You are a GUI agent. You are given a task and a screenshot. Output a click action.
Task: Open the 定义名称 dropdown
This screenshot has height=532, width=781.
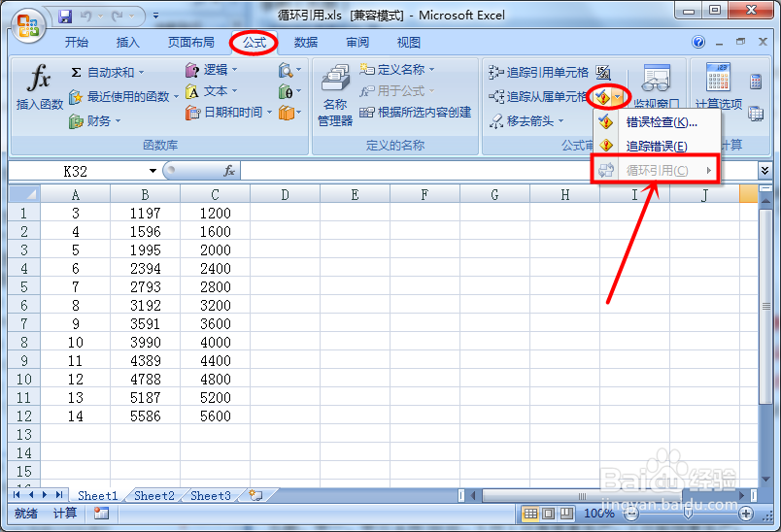point(397,69)
